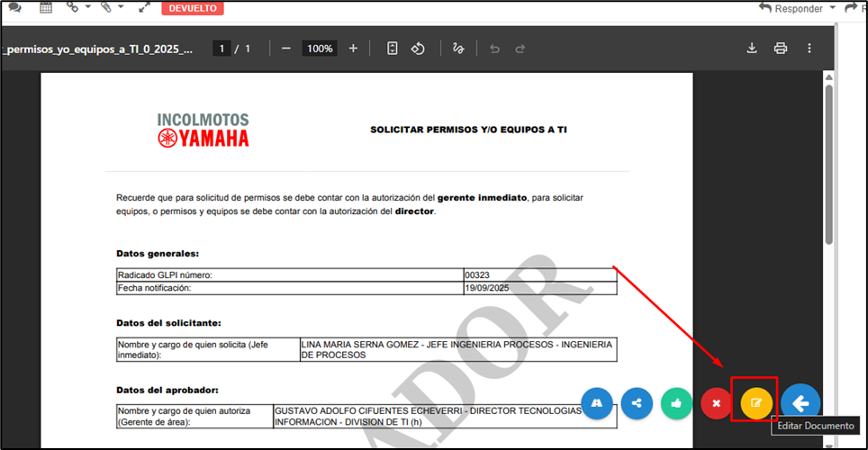Expand the Responder dropdown arrow
Screen dimensions: 868x450
(832, 8)
